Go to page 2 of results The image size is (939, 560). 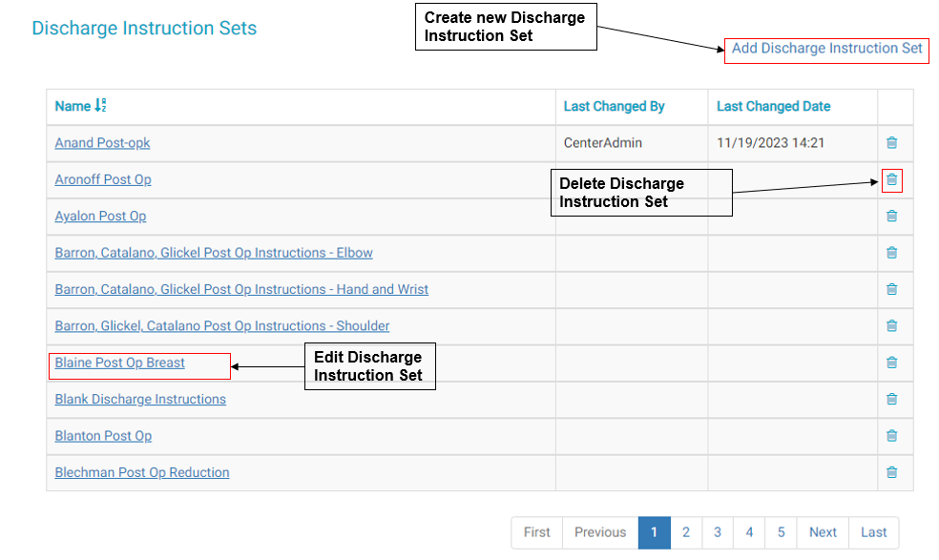(x=685, y=532)
